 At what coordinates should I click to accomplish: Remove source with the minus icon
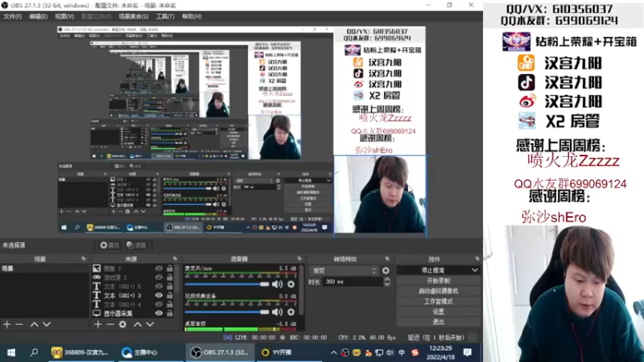click(x=110, y=324)
